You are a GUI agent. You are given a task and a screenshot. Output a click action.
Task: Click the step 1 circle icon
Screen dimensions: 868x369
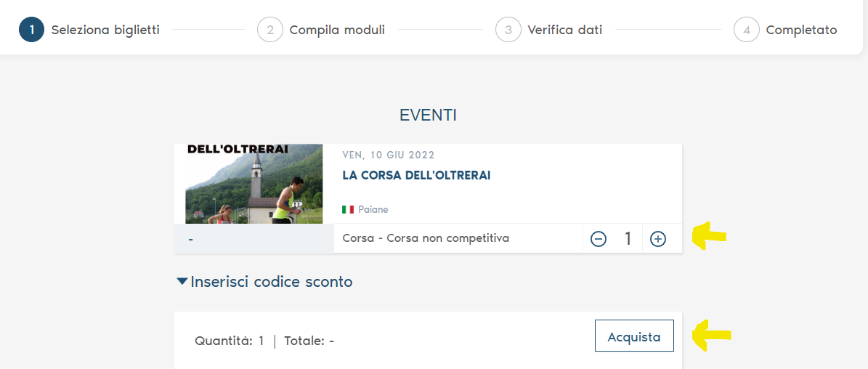[32, 30]
